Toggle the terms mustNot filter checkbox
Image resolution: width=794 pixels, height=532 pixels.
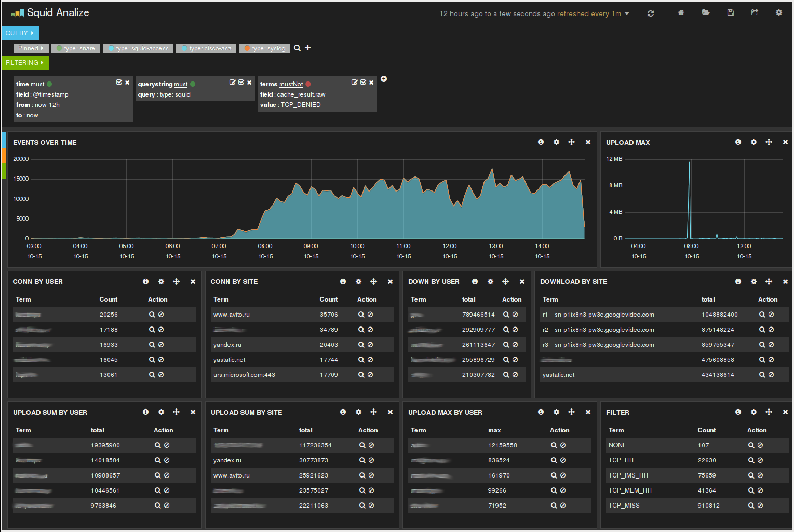pyautogui.click(x=363, y=82)
